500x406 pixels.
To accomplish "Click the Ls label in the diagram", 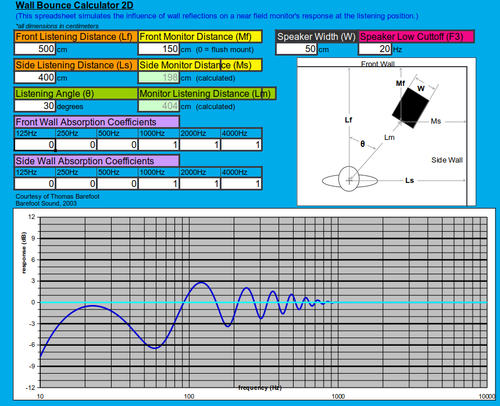I will tap(409, 181).
